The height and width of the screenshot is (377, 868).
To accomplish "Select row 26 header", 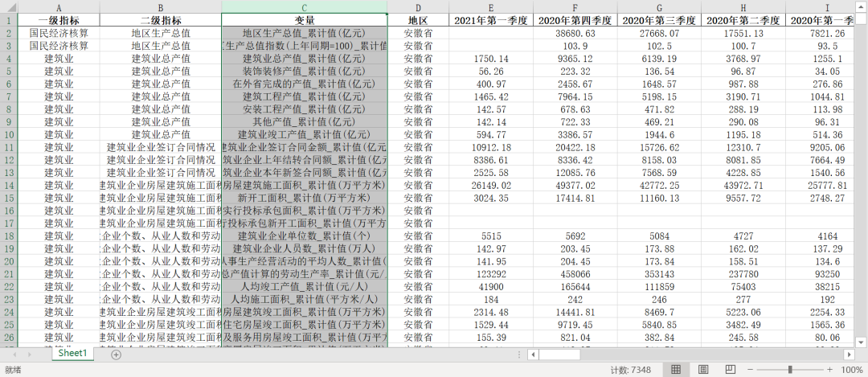I will tap(9, 337).
